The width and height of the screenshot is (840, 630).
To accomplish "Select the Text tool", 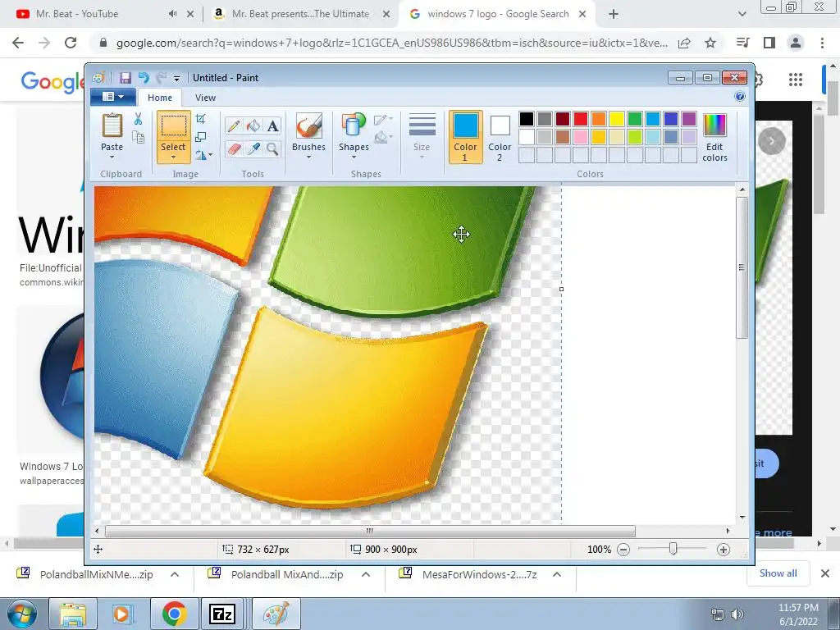I will coord(272,126).
